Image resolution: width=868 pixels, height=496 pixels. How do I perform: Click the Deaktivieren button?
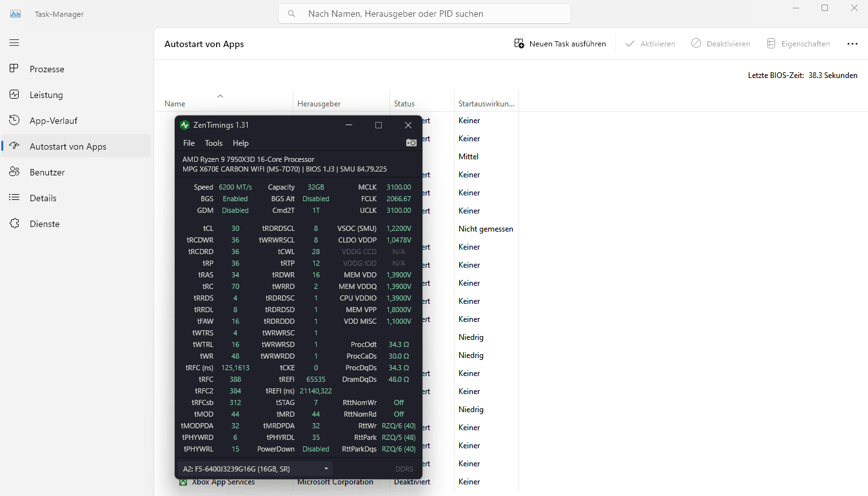[x=720, y=44]
